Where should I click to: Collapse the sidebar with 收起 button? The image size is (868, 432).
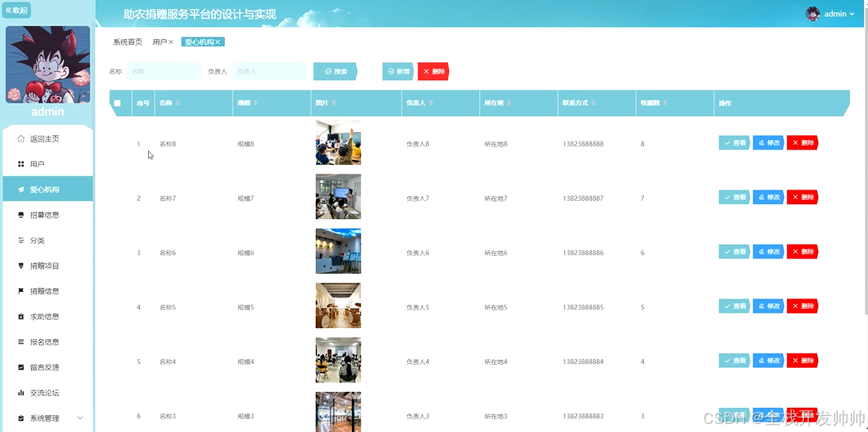point(16,10)
